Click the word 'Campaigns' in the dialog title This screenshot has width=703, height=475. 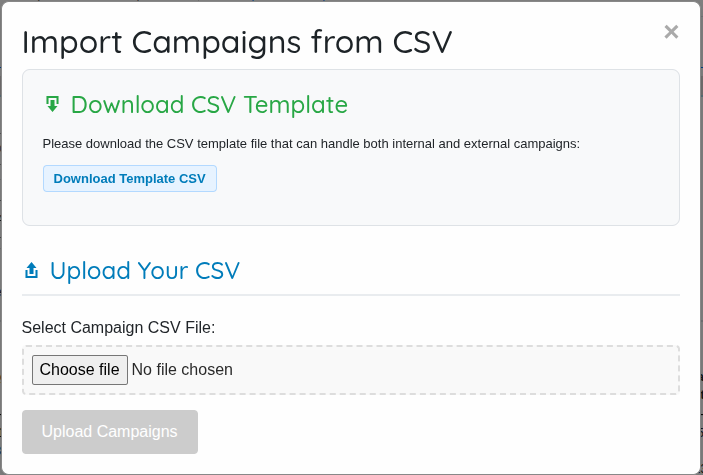click(x=213, y=42)
